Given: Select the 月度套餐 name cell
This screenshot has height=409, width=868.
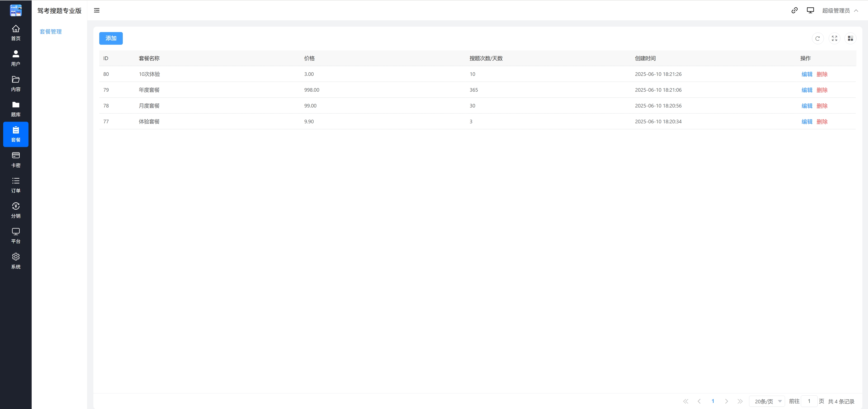Looking at the screenshot, I should point(149,106).
